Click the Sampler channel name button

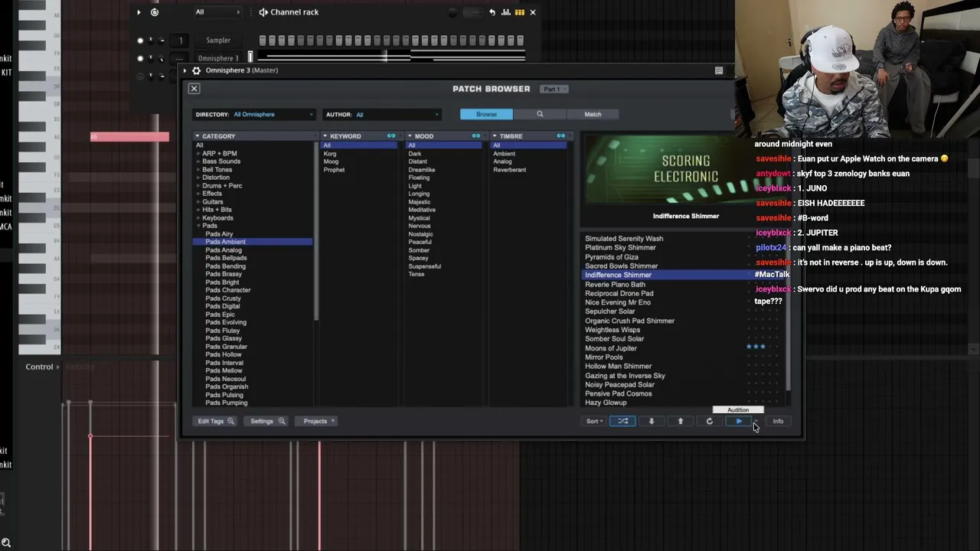click(x=218, y=41)
